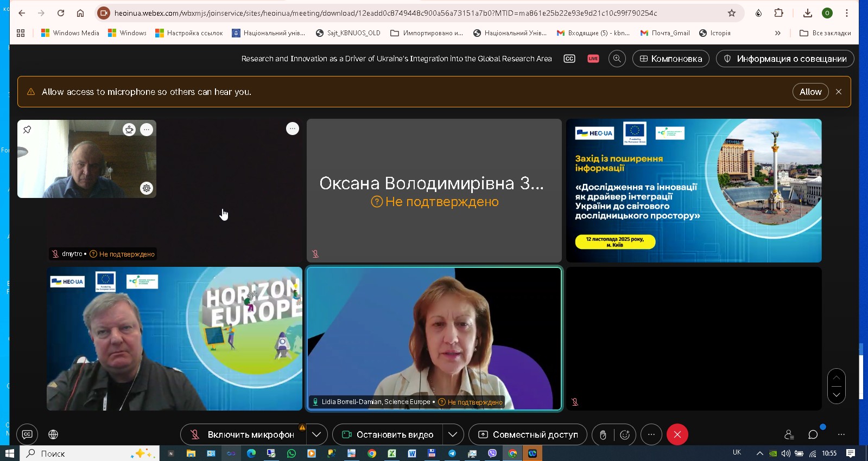Screen dimensions: 868x461
Task: Click the zoom magnifier icon in meeting header
Action: 617,59
